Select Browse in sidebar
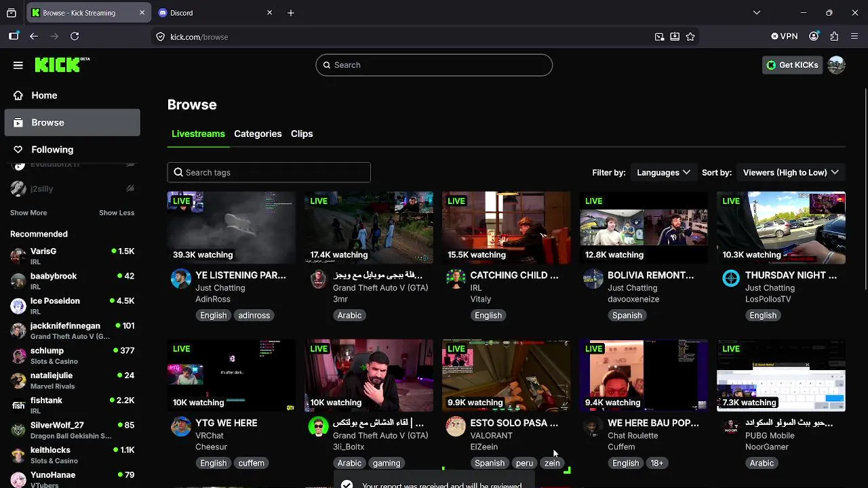This screenshot has height=488, width=868. pyautogui.click(x=72, y=123)
